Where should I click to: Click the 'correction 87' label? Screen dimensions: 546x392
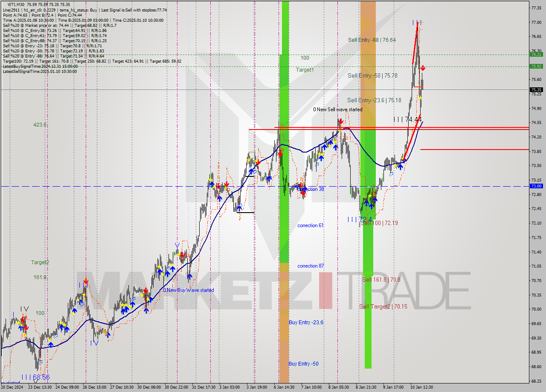(x=311, y=266)
